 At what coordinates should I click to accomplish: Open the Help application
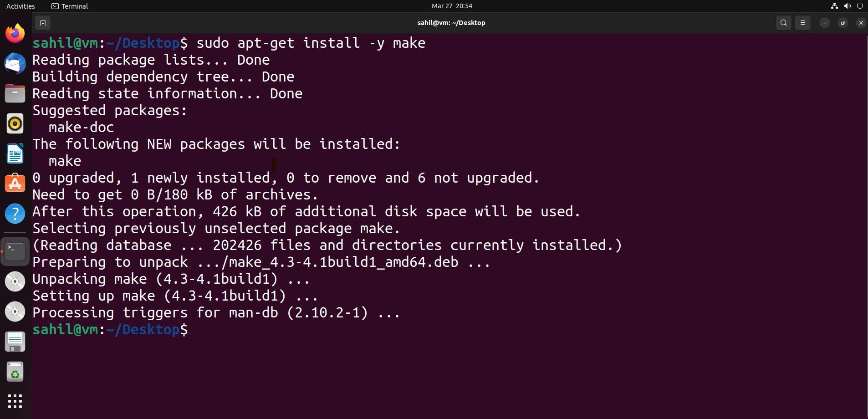[x=15, y=214]
